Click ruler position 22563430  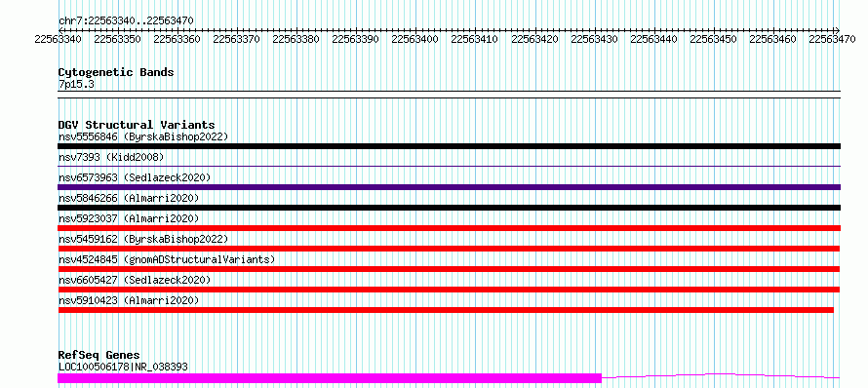click(x=595, y=39)
